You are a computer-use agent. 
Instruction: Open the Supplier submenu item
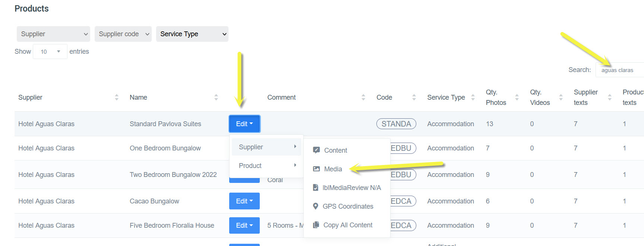click(x=266, y=147)
